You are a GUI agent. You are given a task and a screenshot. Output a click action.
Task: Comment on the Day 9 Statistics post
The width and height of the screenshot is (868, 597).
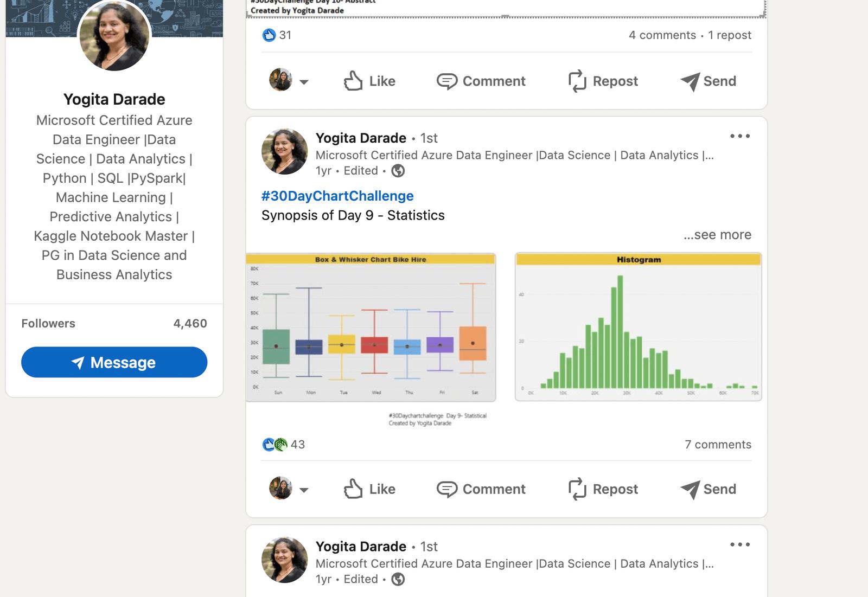(481, 489)
